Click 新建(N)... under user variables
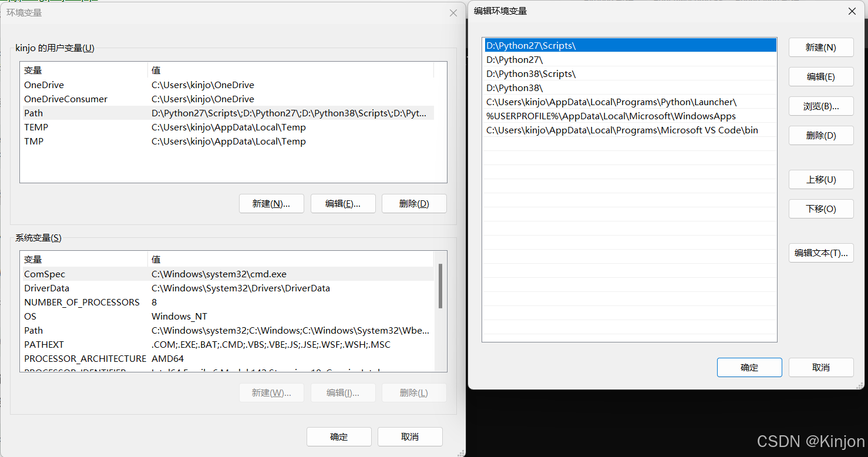Image resolution: width=868 pixels, height=457 pixels. coord(271,204)
